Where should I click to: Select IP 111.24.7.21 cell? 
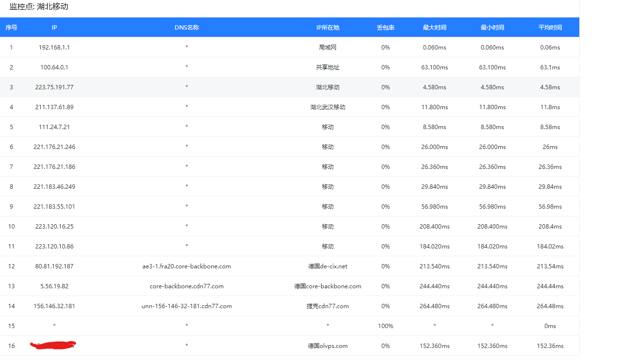pos(54,127)
